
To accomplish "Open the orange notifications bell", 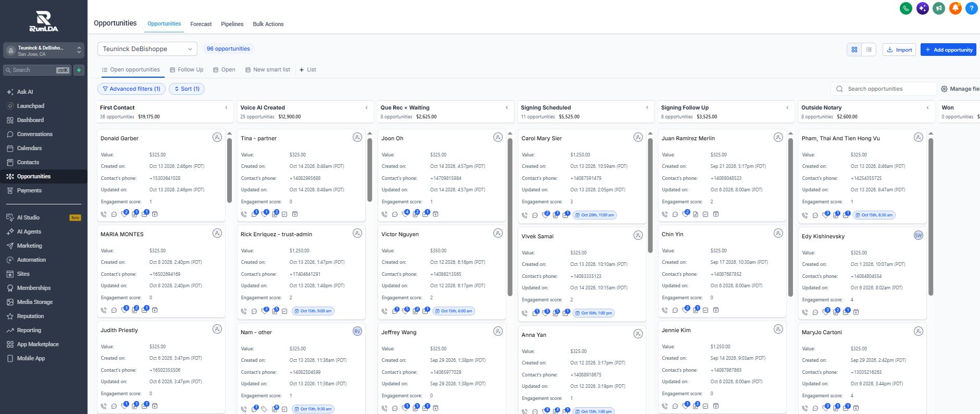I will coord(956,8).
